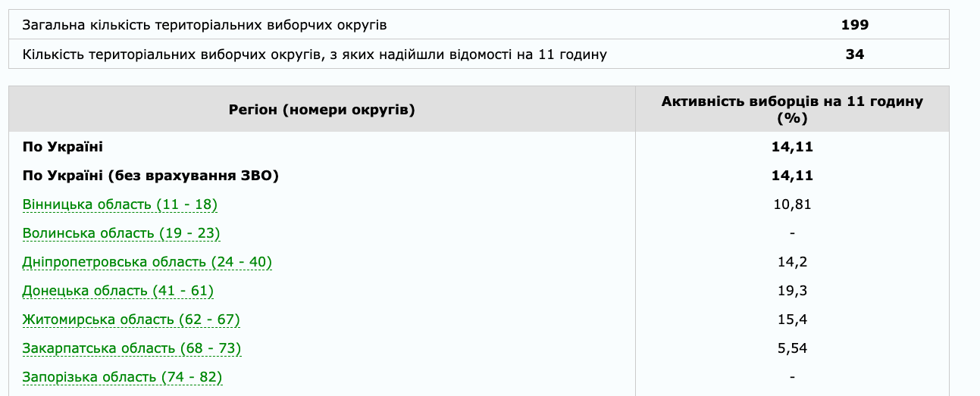Click the total districts value 199
Viewport: 980px width, 396px height.
tap(854, 25)
